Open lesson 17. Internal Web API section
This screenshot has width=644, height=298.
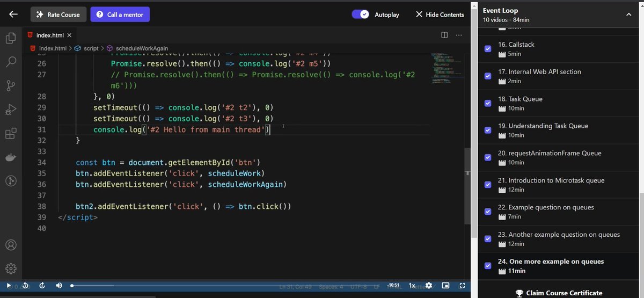[539, 71]
